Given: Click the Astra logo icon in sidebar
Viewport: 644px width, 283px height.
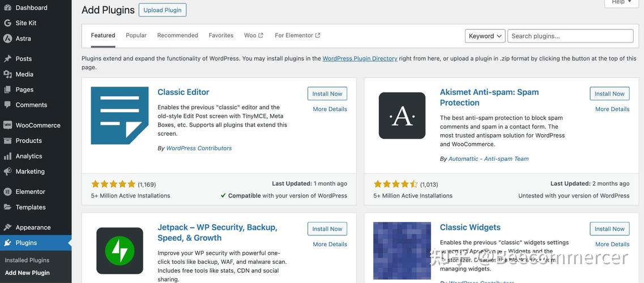Looking at the screenshot, I should tap(7, 38).
